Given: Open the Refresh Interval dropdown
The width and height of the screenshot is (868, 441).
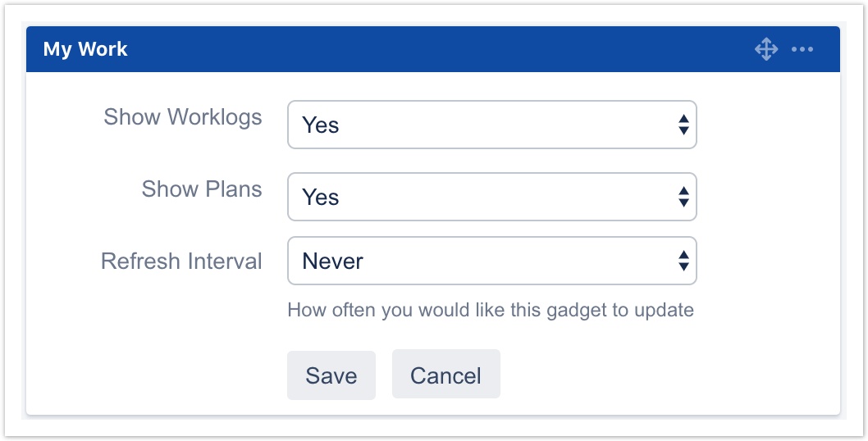Looking at the screenshot, I should [491, 261].
